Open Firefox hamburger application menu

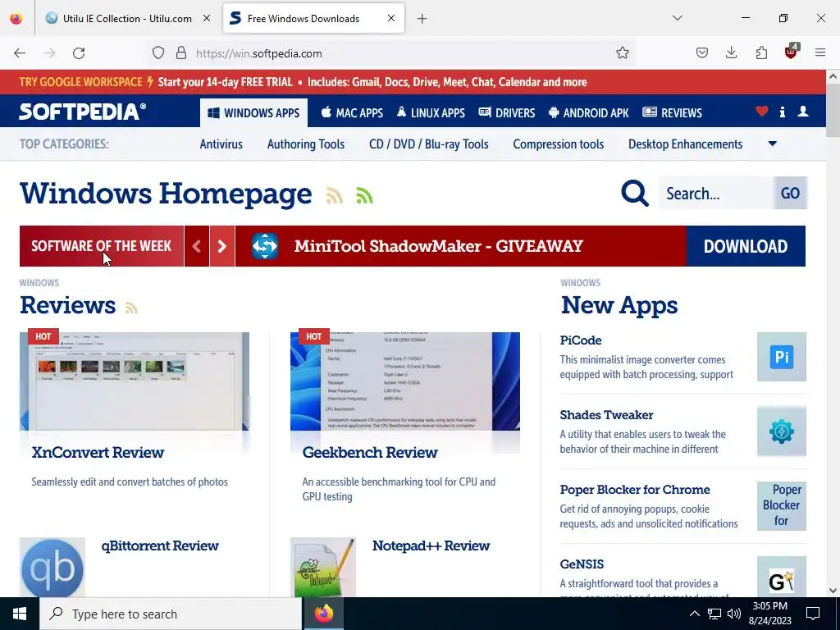[x=820, y=53]
